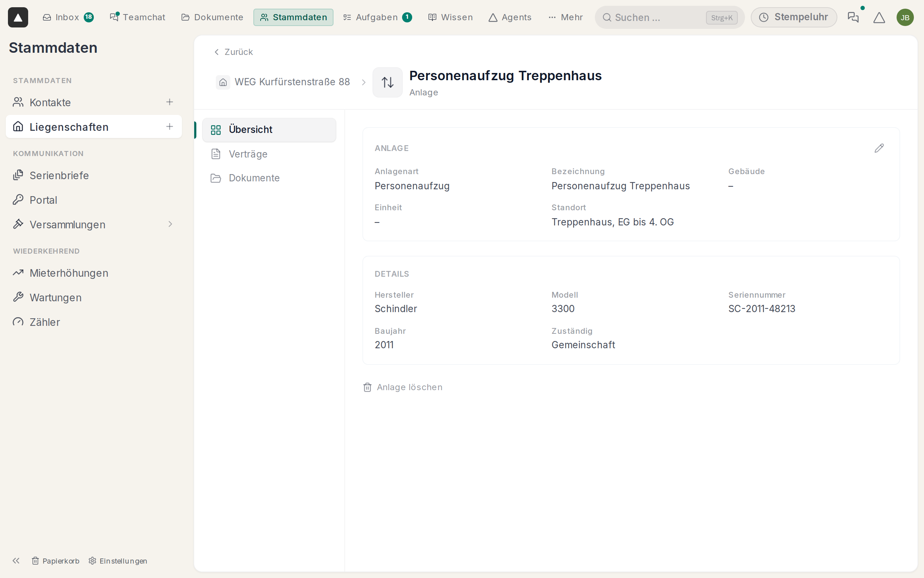Click the trash icon for Anlage löschen
Image resolution: width=924 pixels, height=578 pixels.
click(x=367, y=387)
